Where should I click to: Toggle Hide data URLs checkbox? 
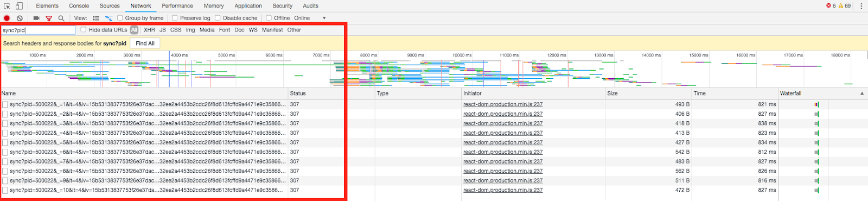pyautogui.click(x=84, y=30)
